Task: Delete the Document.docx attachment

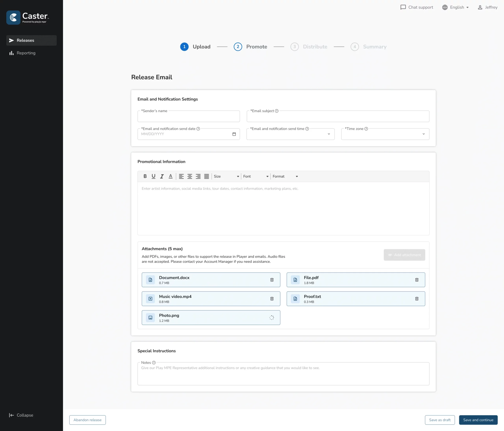Action: [272, 280]
